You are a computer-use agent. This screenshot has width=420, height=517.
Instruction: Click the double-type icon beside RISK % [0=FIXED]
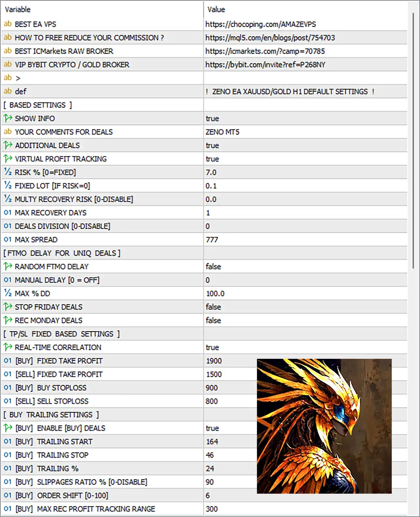pyautogui.click(x=8, y=172)
